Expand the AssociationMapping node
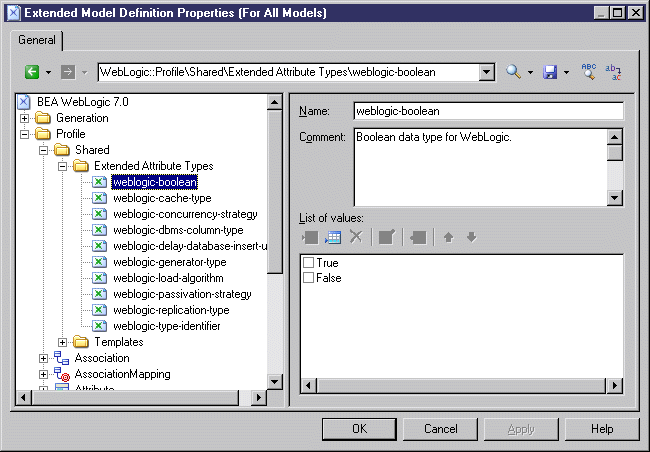Viewport: 650px width, 452px height. [x=43, y=374]
